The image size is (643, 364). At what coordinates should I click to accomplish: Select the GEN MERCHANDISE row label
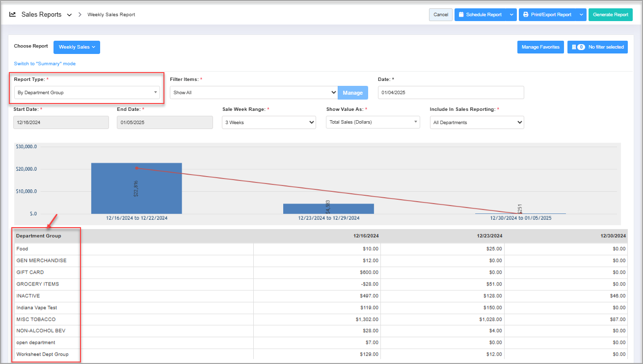click(x=41, y=260)
